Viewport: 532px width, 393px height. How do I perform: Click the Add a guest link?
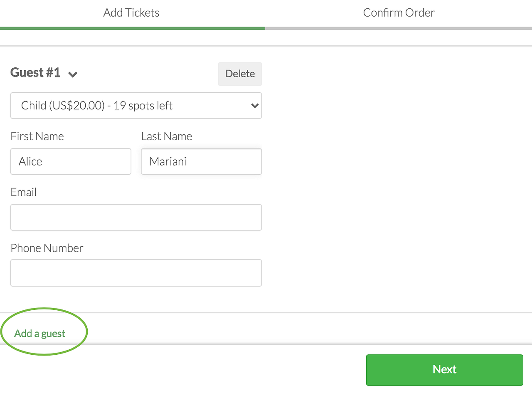(x=40, y=334)
